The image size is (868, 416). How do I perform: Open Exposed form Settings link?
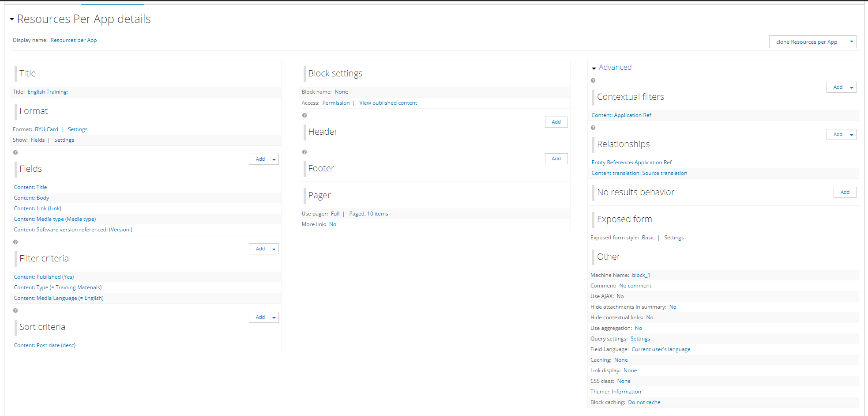point(674,238)
